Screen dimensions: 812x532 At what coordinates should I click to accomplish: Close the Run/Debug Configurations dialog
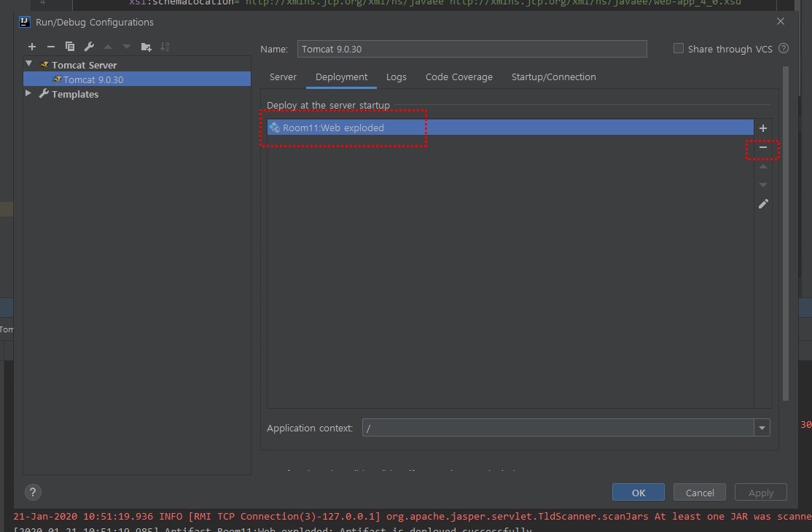pyautogui.click(x=781, y=21)
